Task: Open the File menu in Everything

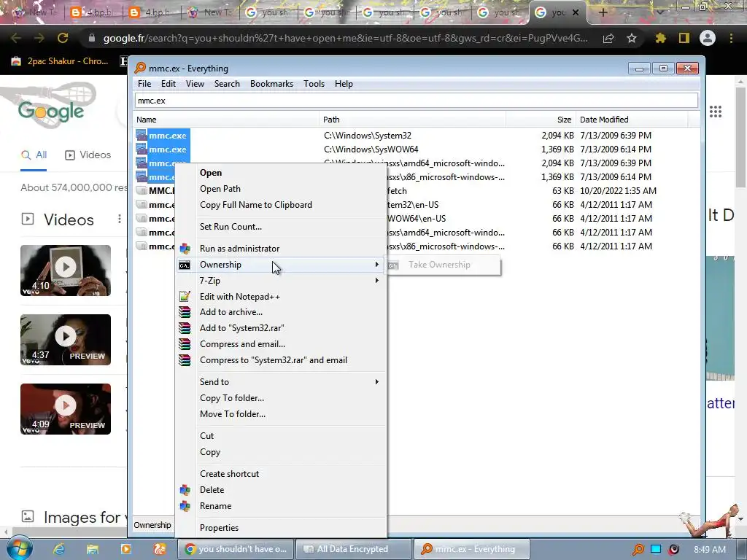Action: [x=144, y=84]
